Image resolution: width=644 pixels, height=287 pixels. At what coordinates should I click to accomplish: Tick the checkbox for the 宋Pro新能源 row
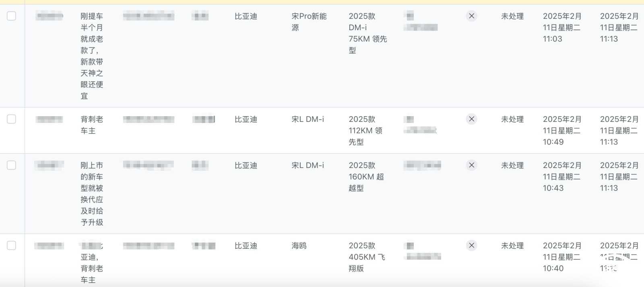[12, 16]
